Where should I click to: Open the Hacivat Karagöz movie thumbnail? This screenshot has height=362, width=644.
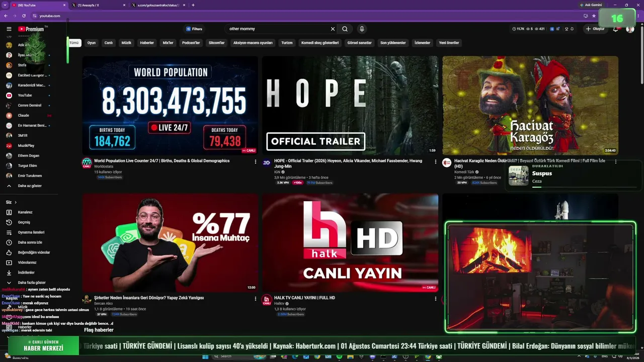(530, 105)
